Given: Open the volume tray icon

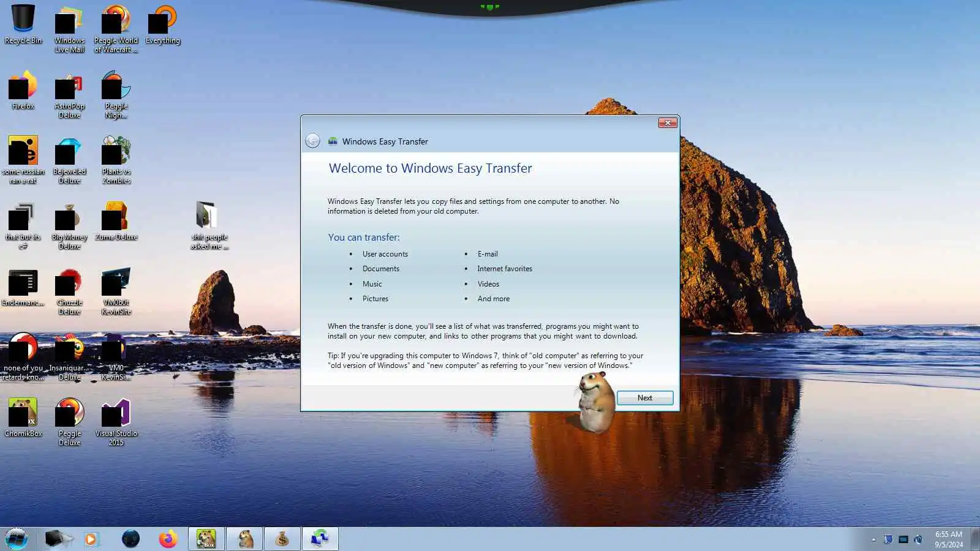Looking at the screenshot, I should click(918, 539).
